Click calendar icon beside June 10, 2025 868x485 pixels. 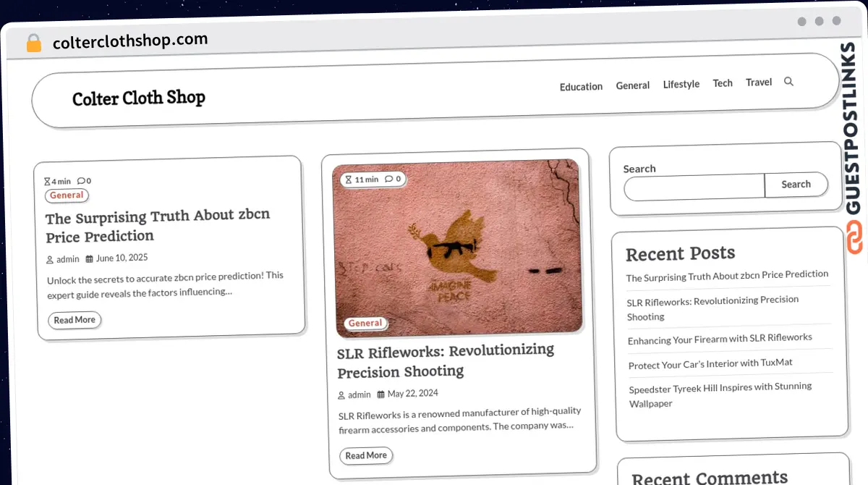[90, 258]
